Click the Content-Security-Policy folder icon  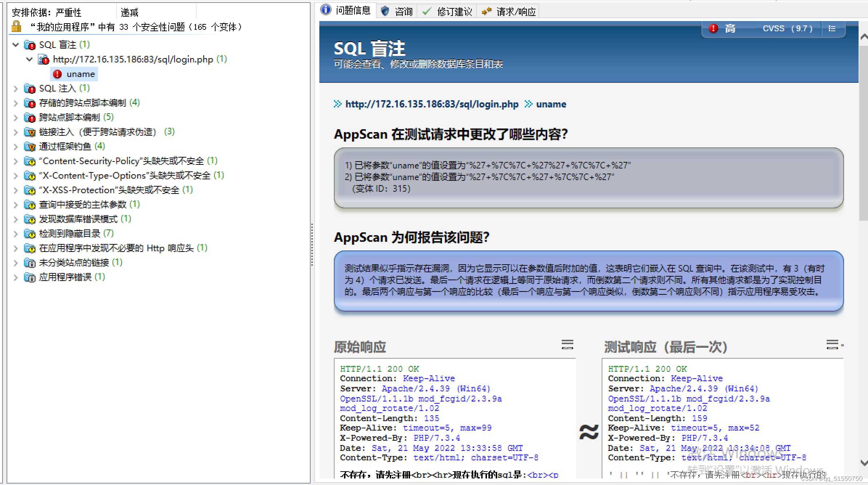coord(29,161)
